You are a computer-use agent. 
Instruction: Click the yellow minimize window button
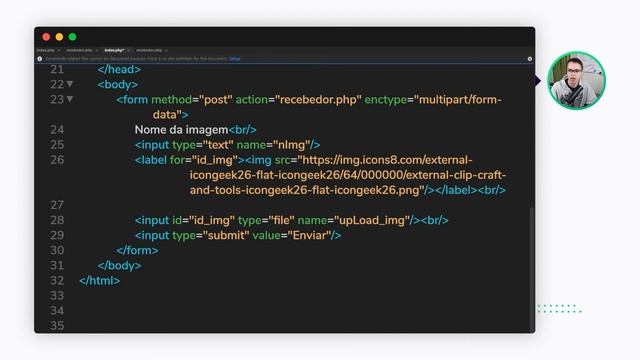point(59,37)
